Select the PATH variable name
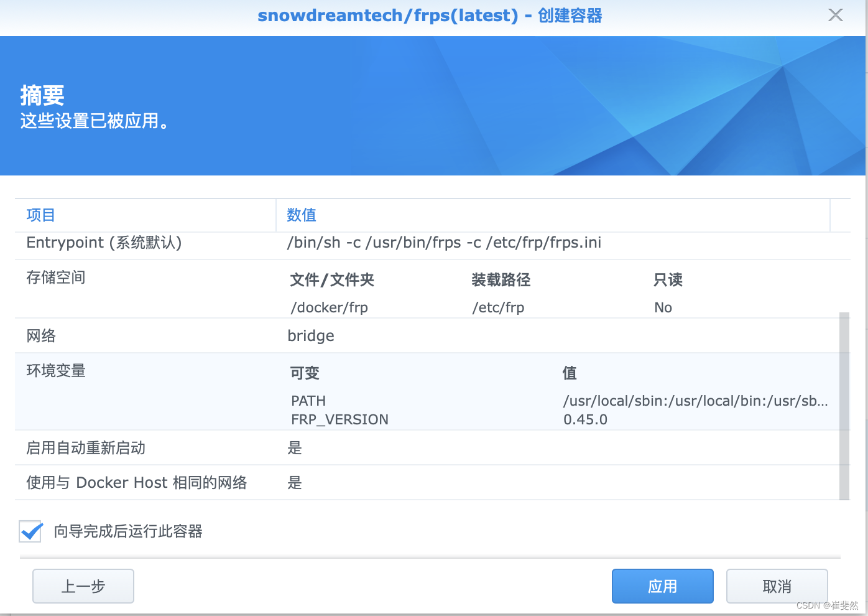Screen dimensions: 868x616 [x=308, y=401]
